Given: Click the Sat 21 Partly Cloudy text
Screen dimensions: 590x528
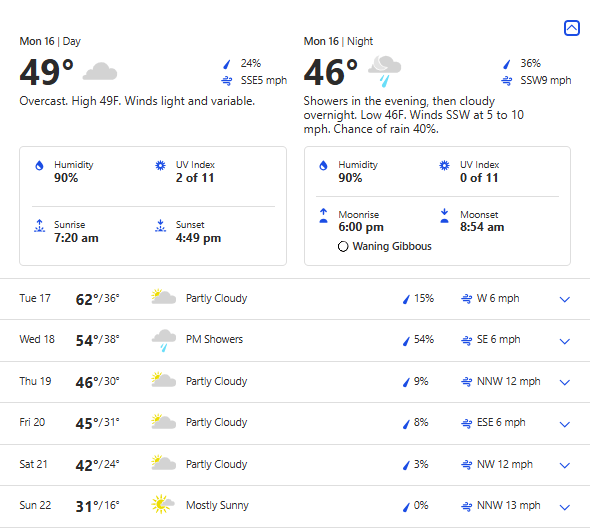Looking at the screenshot, I should point(216,464).
